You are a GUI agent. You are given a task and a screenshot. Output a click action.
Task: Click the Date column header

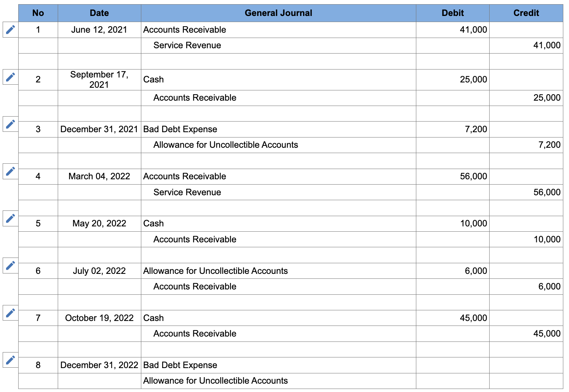point(99,13)
